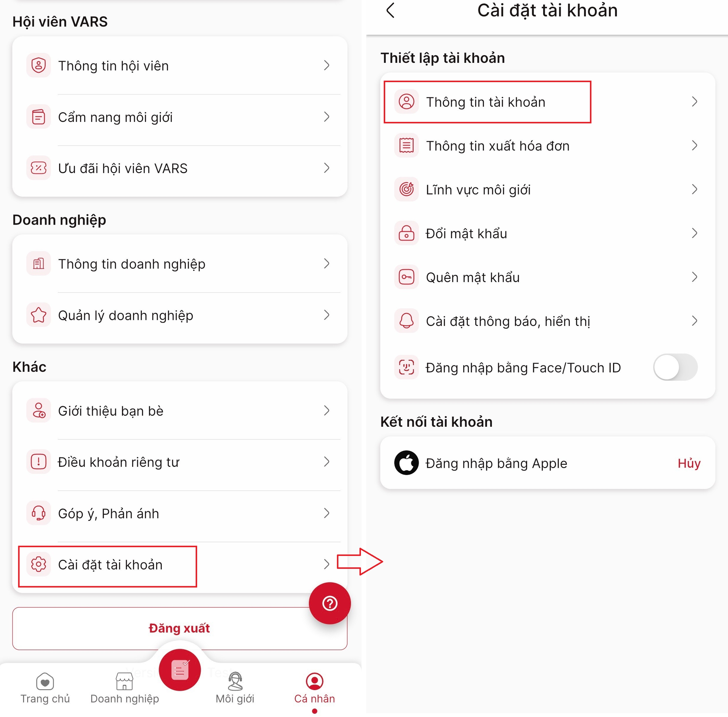Expand Thông tin doanh nghiệp chevron arrow

326,264
